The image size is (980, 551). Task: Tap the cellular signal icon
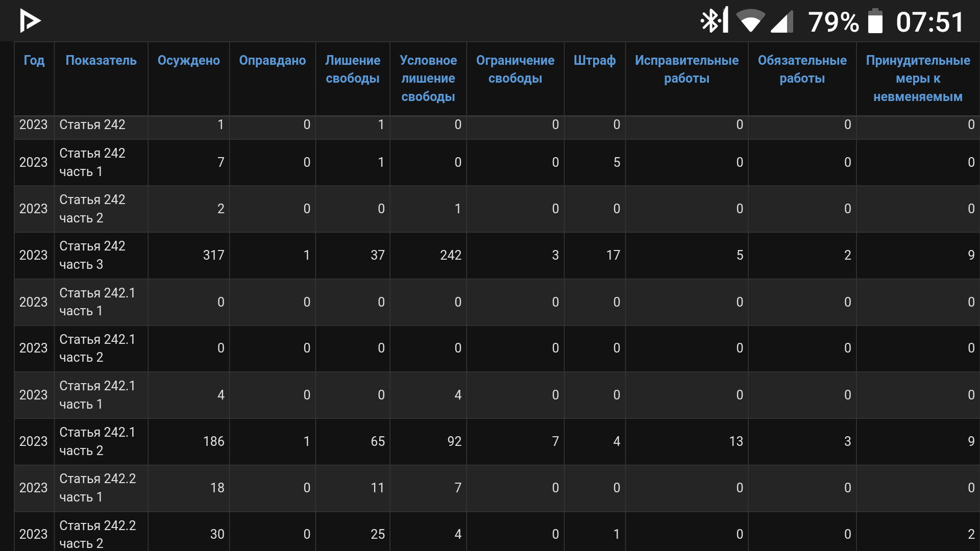pos(782,22)
